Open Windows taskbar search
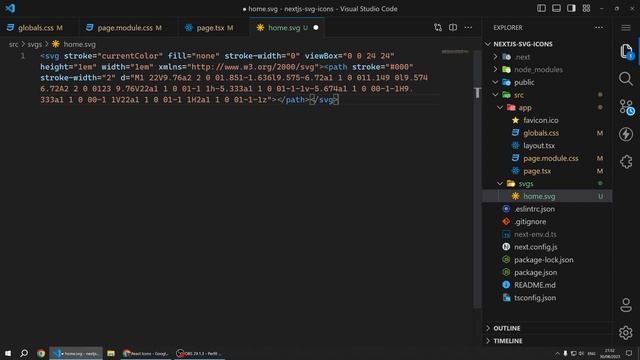 (x=24, y=353)
